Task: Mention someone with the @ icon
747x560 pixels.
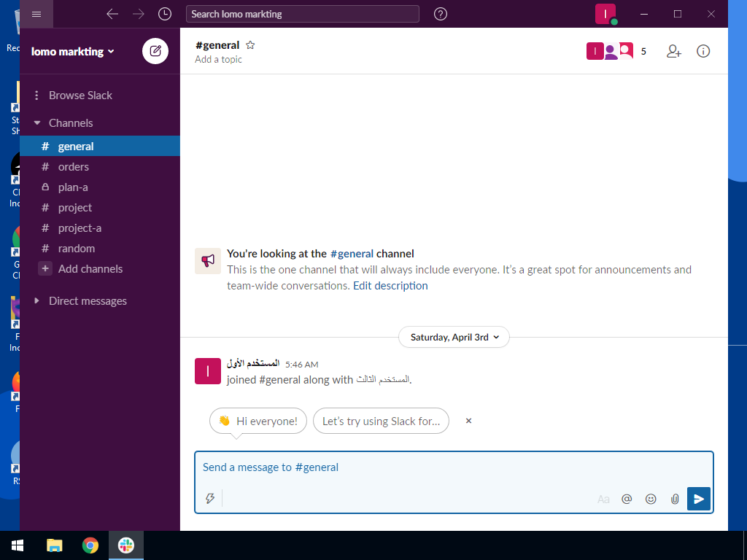Action: [627, 499]
